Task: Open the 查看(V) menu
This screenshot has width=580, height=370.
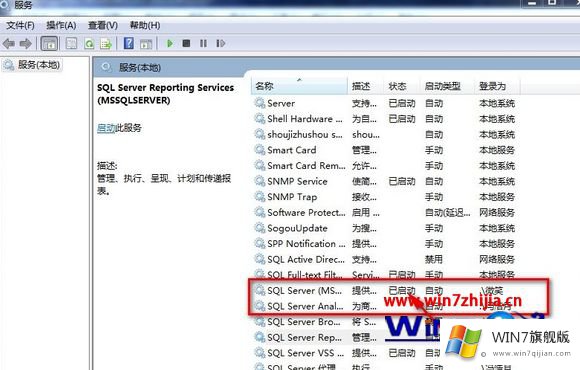Action: pyautogui.click(x=103, y=25)
